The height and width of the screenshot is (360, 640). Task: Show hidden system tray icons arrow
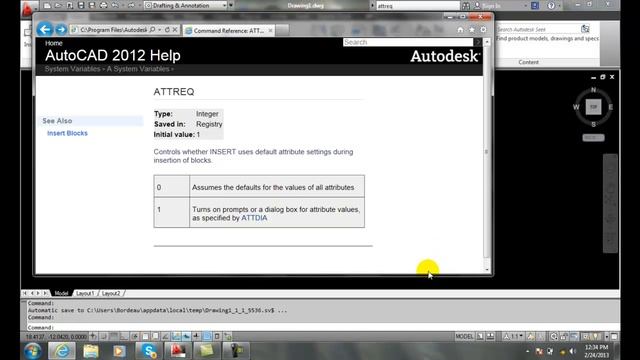coord(527,351)
